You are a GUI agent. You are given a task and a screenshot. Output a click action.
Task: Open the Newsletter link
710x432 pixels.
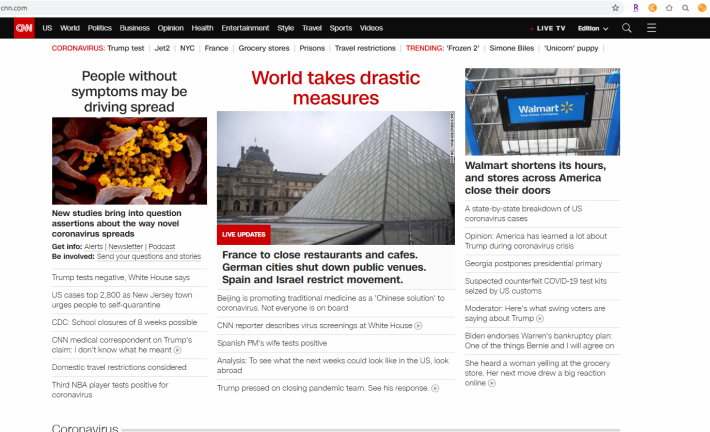pyautogui.click(x=125, y=246)
